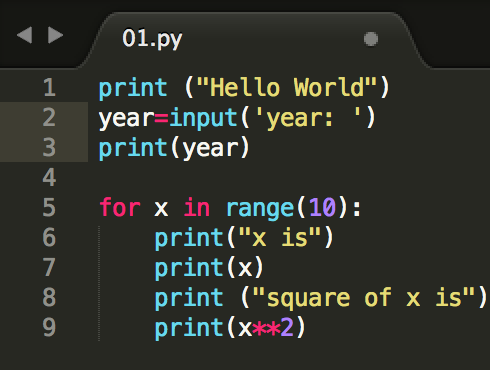
Task: Click line number 2 in gutter
Action: (x=49, y=117)
